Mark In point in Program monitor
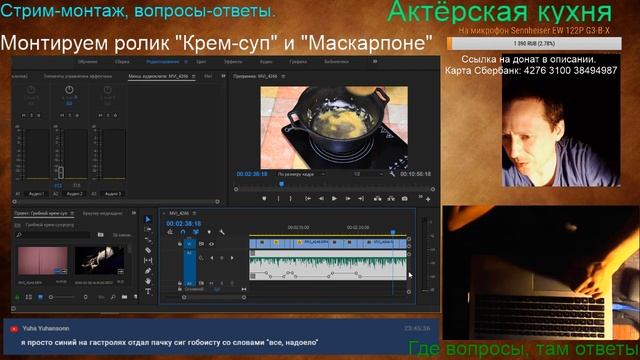 point(279,199)
